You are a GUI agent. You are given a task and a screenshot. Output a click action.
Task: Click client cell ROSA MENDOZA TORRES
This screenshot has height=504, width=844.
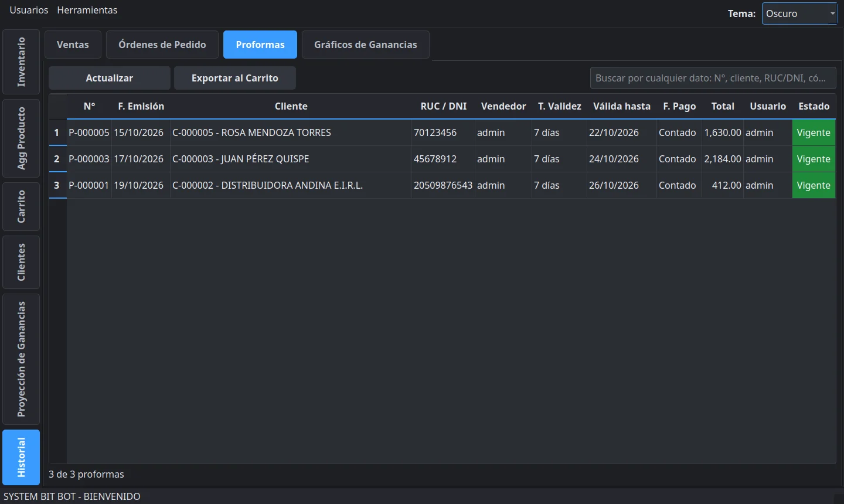pos(291,132)
